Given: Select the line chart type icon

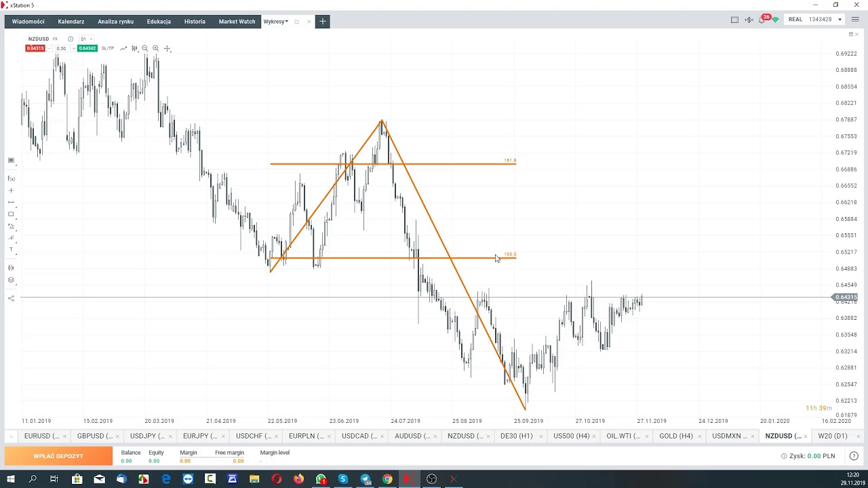Looking at the screenshot, I should coord(123,49).
